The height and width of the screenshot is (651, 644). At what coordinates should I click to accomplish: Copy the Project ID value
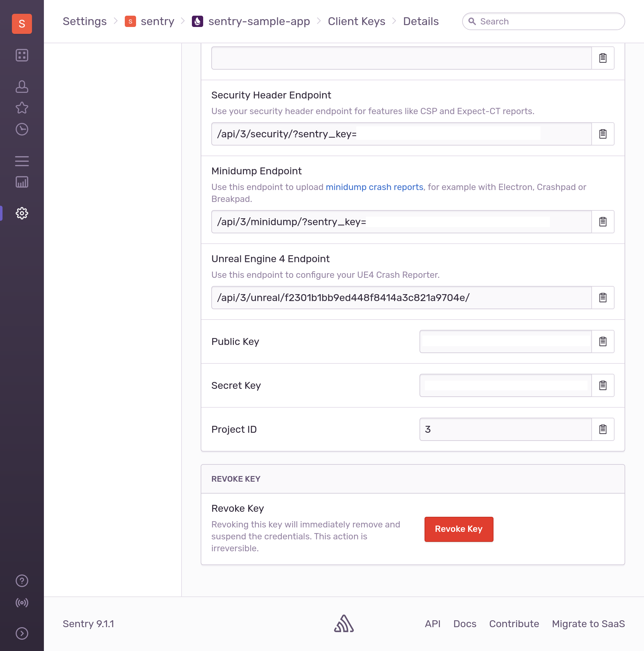pyautogui.click(x=603, y=429)
